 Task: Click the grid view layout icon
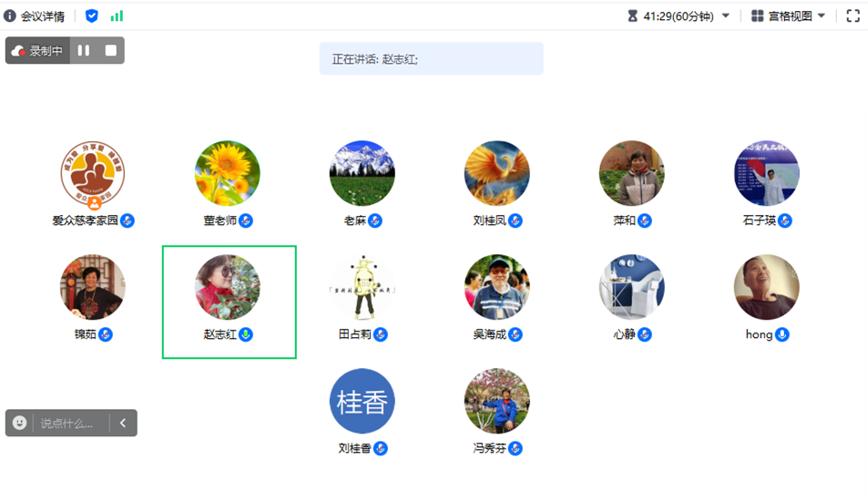(x=757, y=16)
